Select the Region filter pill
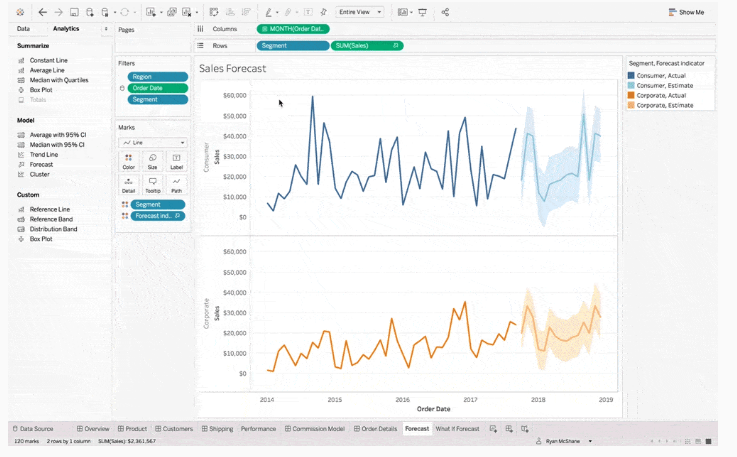 click(x=157, y=77)
